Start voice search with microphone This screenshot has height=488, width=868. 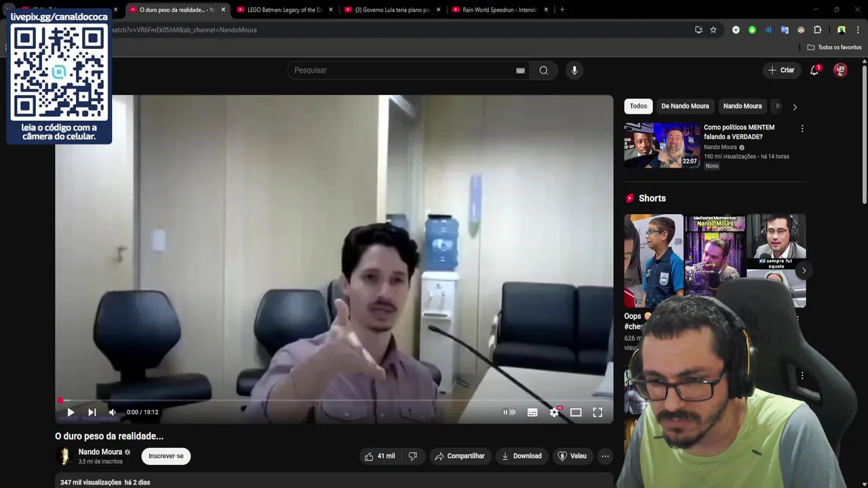point(574,70)
